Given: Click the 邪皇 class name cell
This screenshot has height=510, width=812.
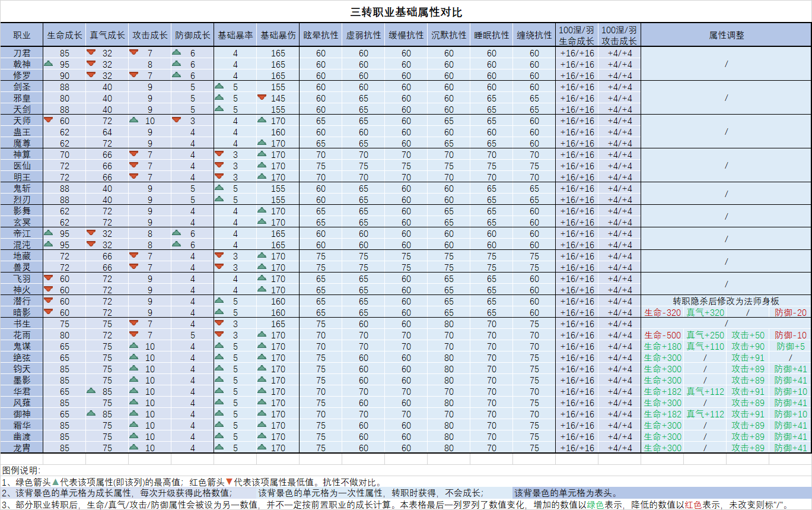Looking at the screenshot, I should 22,98.
